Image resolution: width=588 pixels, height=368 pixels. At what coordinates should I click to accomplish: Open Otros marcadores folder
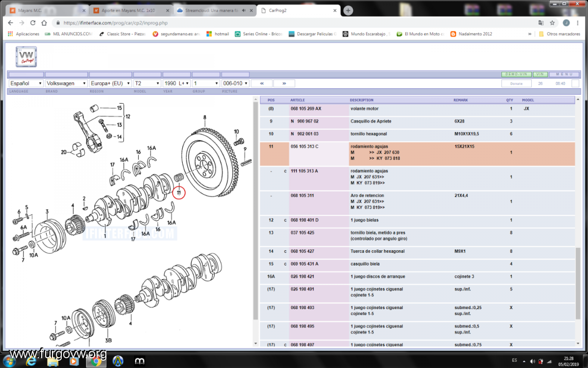click(559, 34)
